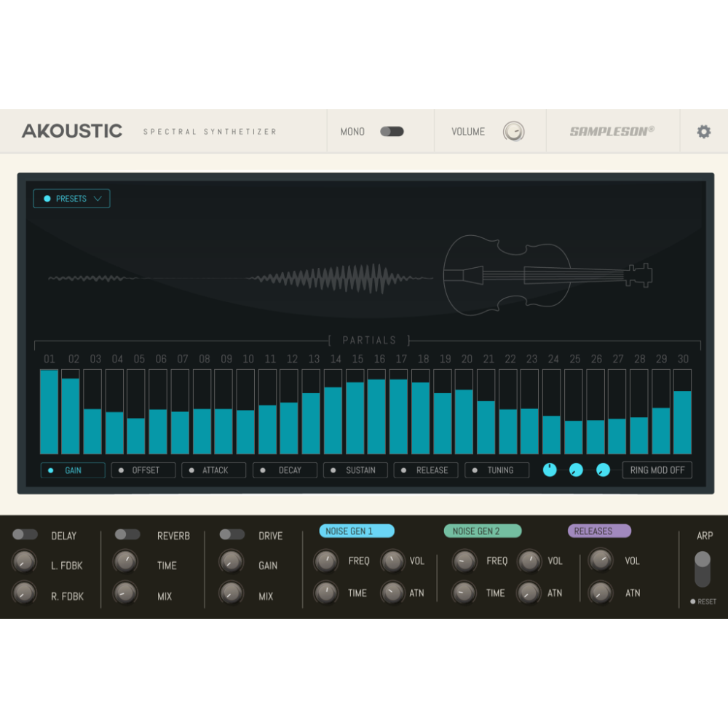Click the first cyan ring mod knob
Image resolution: width=728 pixels, height=728 pixels.
coord(550,470)
